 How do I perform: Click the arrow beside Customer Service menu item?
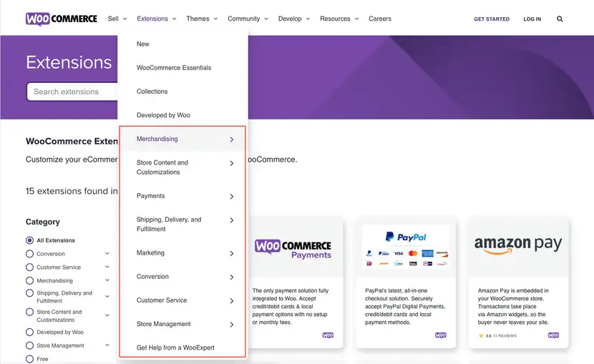point(231,301)
